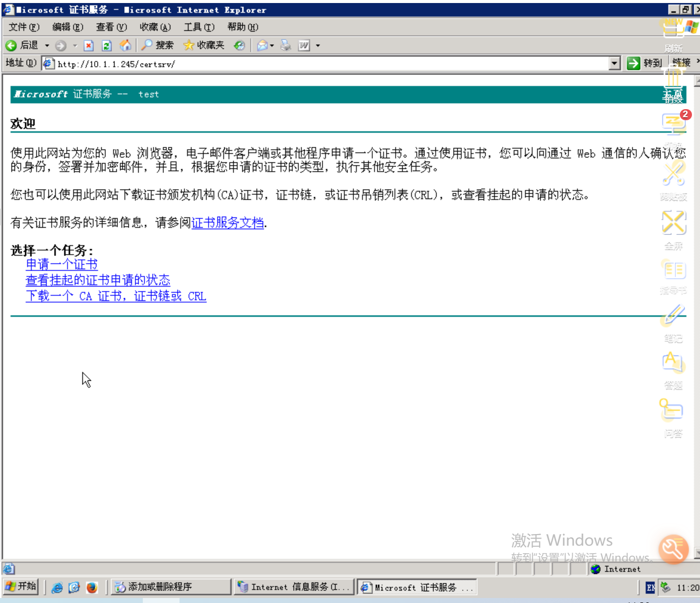Open the 搜索 search pane
The width and height of the screenshot is (700, 603).
pos(157,45)
